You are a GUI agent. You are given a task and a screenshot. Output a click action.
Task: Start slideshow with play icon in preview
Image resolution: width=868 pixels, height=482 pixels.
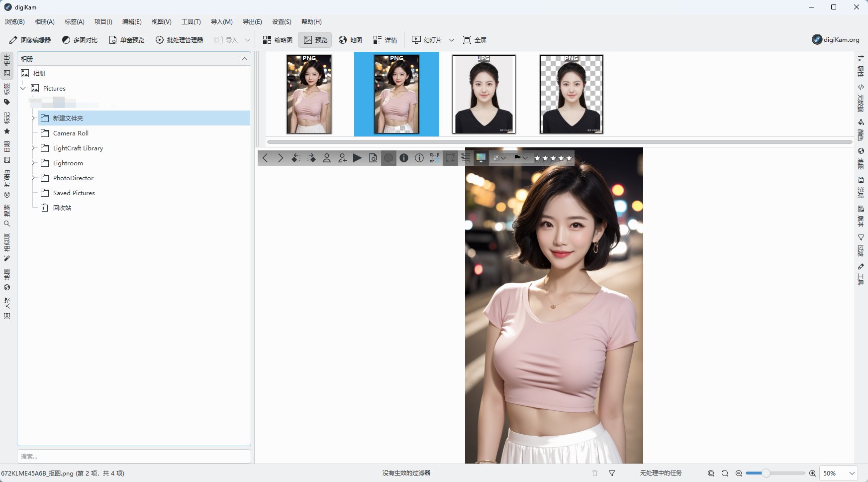[x=358, y=158]
